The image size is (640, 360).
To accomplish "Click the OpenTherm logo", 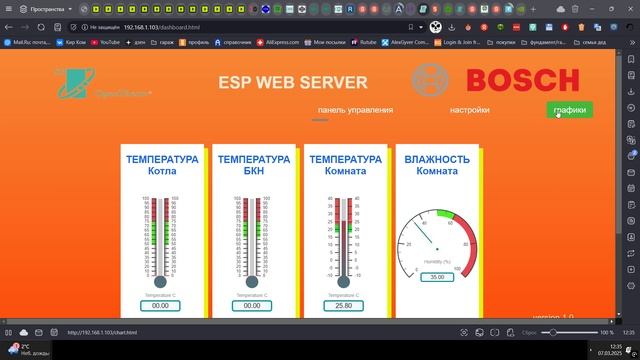I will click(102, 84).
